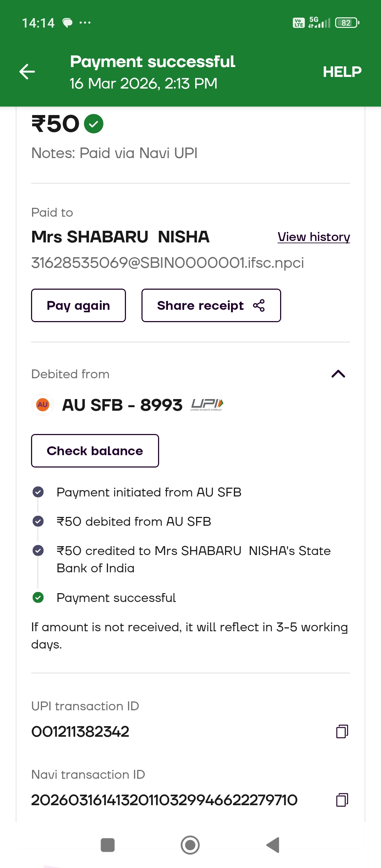381x868 pixels.
Task: Collapse the Debited from section
Action: [338, 374]
